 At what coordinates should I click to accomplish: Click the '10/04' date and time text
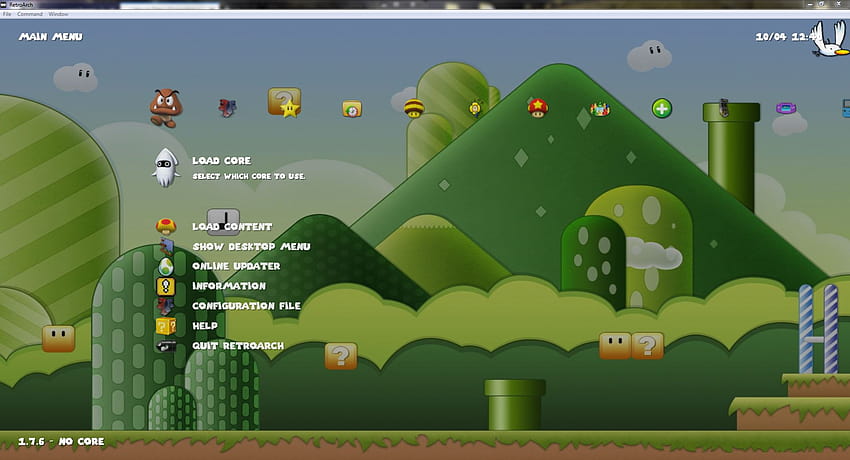pos(783,37)
